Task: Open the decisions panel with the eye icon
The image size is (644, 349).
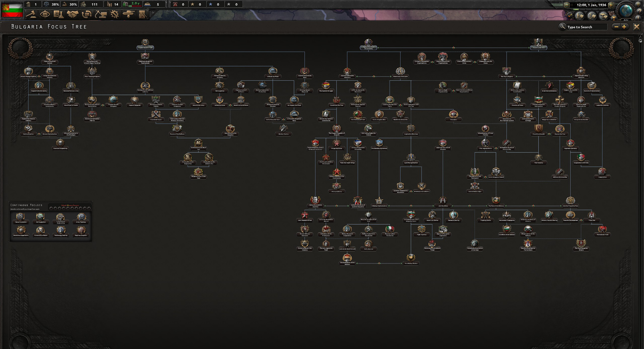Action: (x=45, y=14)
